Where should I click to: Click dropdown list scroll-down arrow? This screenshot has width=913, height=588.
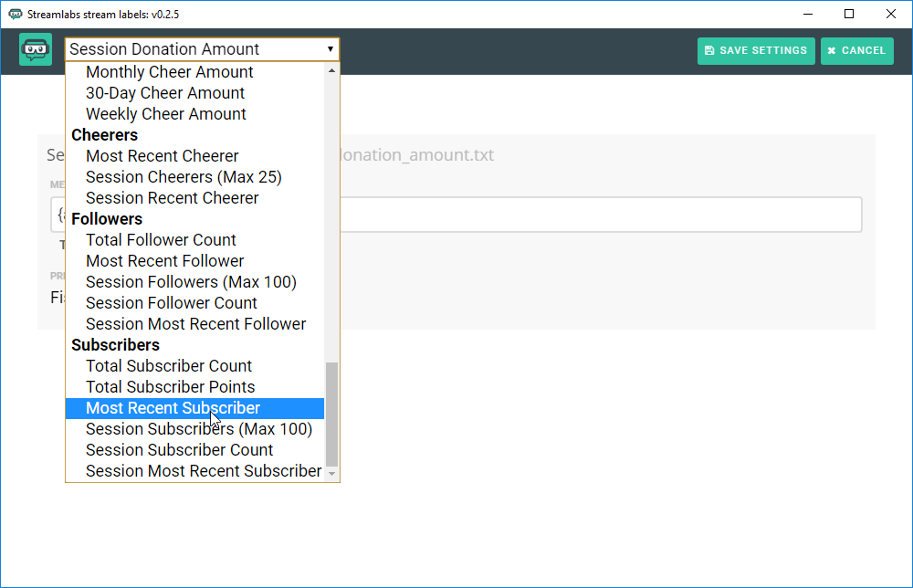coord(332,474)
